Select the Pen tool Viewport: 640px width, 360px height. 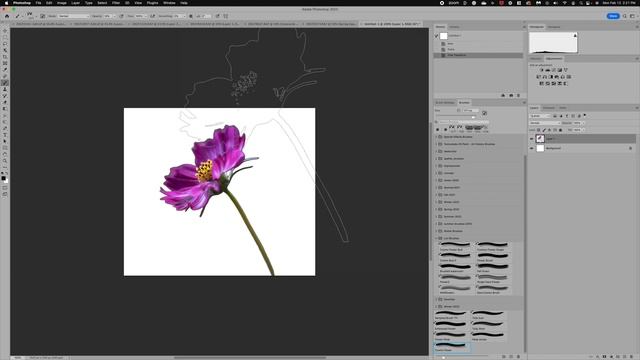(x=5, y=128)
